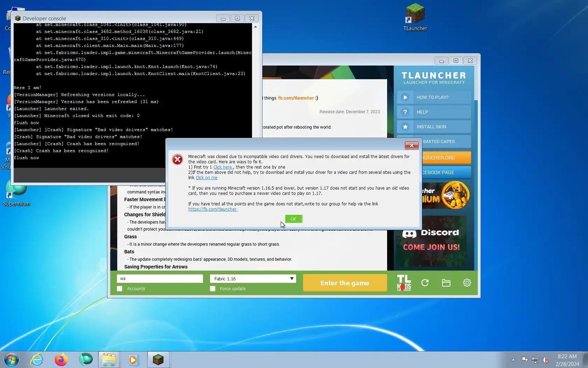Open the fb.com/tlauncher help link in dialog
Viewport: 588px width, 368px height.
point(213,209)
